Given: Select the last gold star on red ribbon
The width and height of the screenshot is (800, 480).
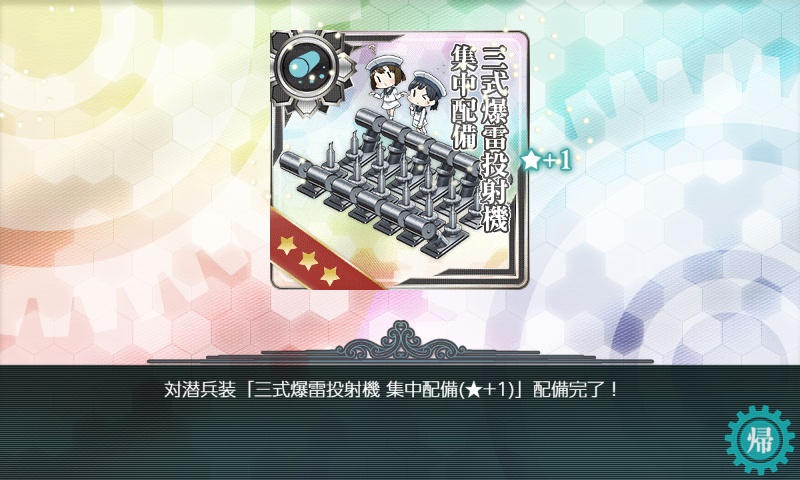Looking at the screenshot, I should [330, 275].
